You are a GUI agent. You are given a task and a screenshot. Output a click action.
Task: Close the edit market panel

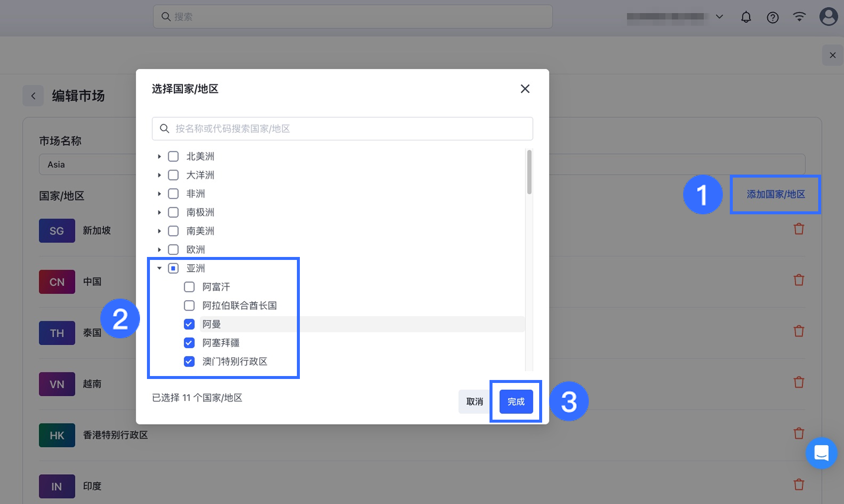[x=833, y=55]
